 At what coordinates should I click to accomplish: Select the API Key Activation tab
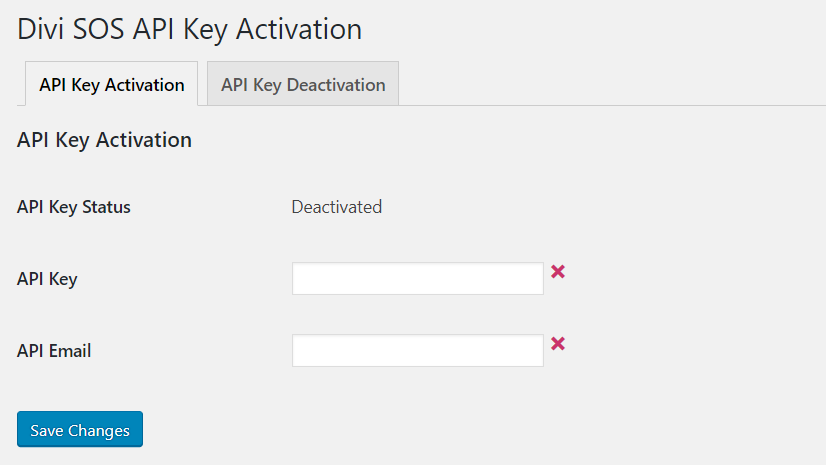tap(112, 84)
